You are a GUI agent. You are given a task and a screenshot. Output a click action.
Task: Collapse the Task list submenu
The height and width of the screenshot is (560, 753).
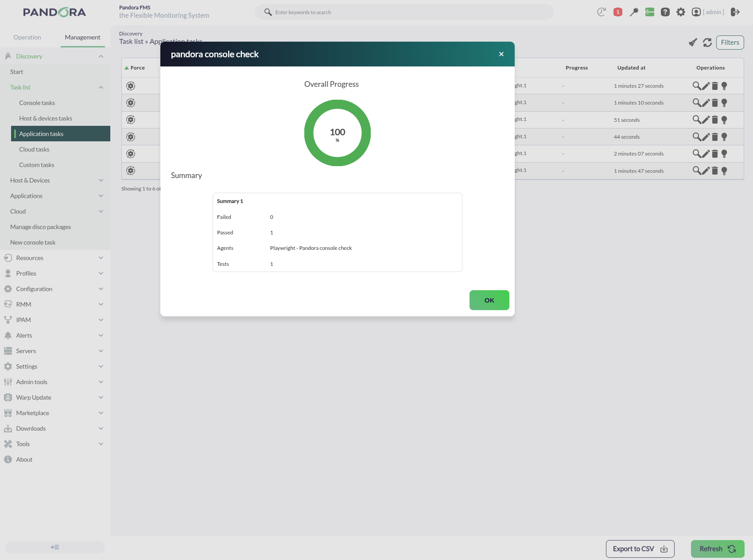click(x=101, y=87)
